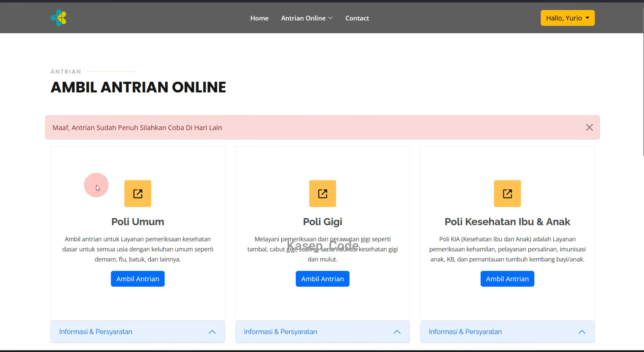Open the Poli Umum external link icon
The height and width of the screenshot is (352, 644).
(138, 193)
